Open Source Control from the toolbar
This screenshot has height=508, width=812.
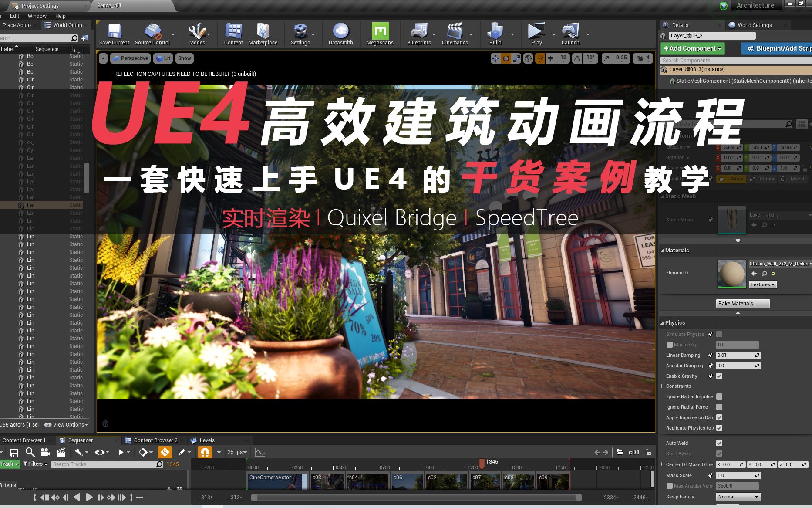tap(152, 34)
